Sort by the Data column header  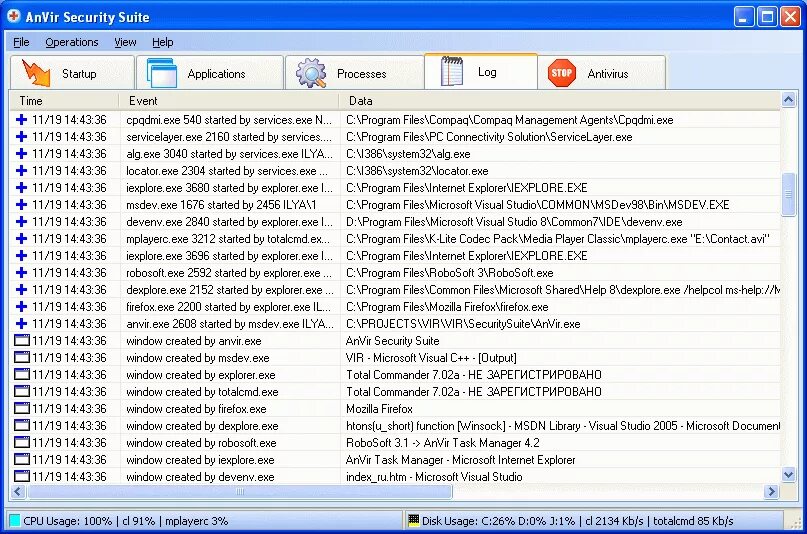click(x=559, y=101)
